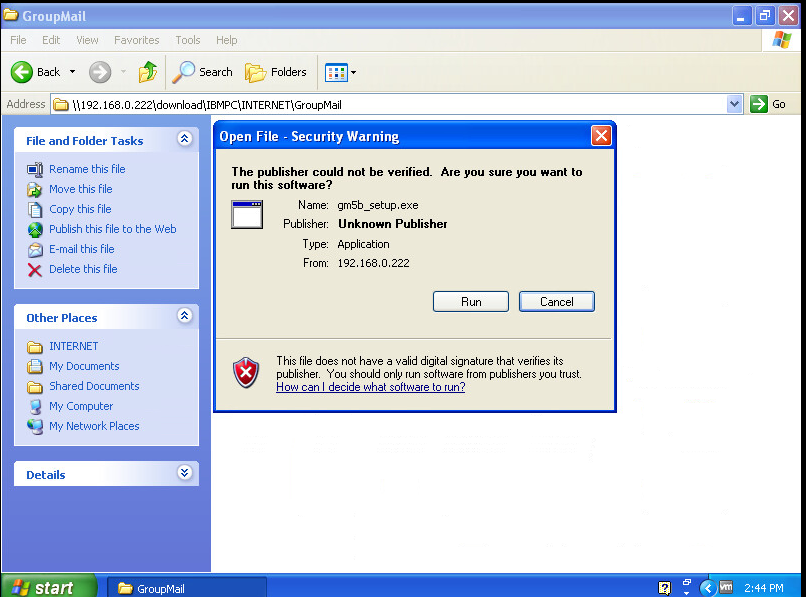Expand the address bar dropdown arrow
Screen dimensions: 806x597
(x=735, y=104)
